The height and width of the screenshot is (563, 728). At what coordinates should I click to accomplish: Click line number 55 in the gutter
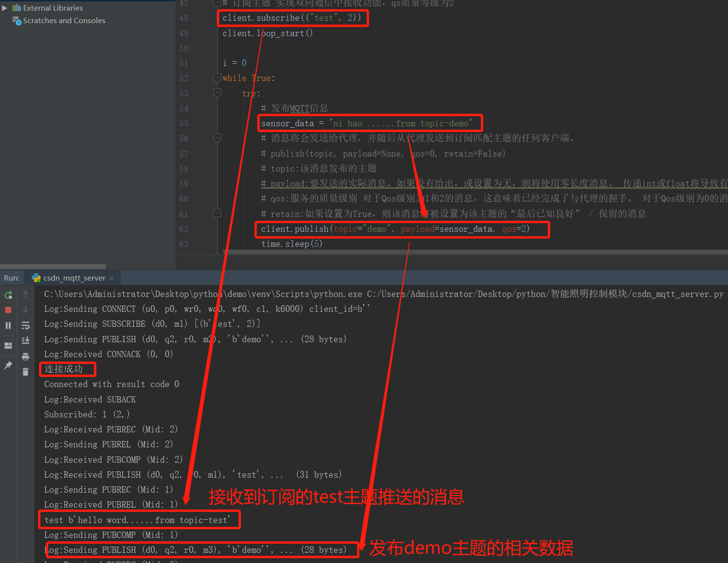click(x=184, y=123)
